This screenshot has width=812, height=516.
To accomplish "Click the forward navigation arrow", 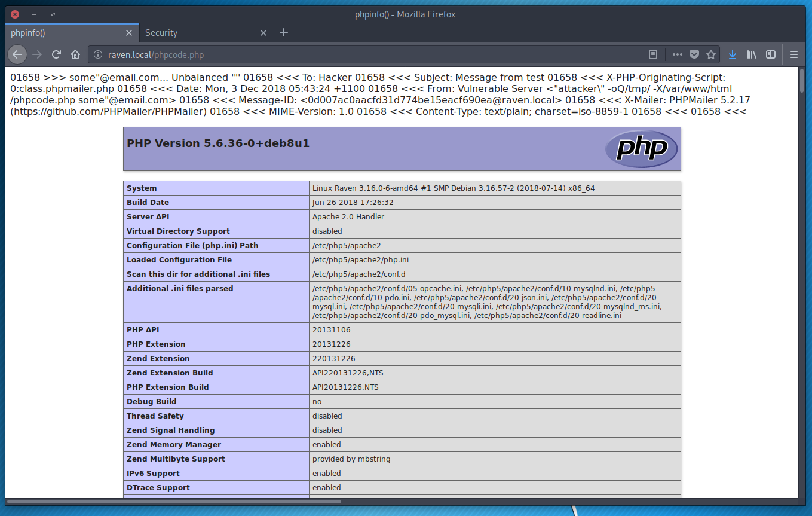I will [37, 54].
